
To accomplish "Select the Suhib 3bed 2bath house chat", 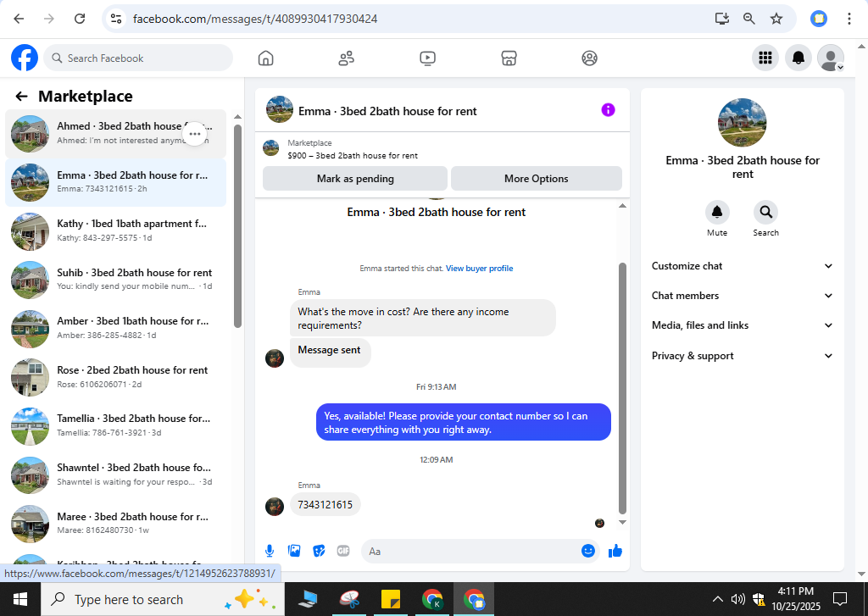I will pyautogui.click(x=115, y=280).
